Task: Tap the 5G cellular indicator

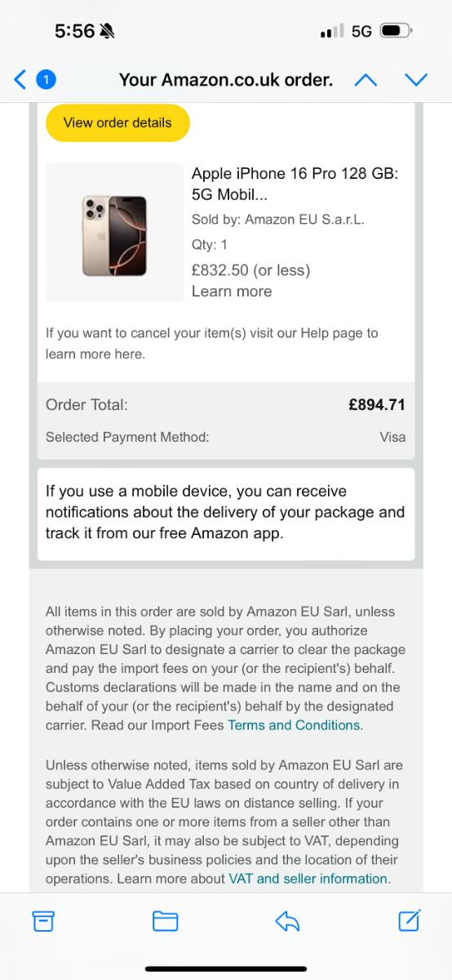Action: [x=361, y=31]
